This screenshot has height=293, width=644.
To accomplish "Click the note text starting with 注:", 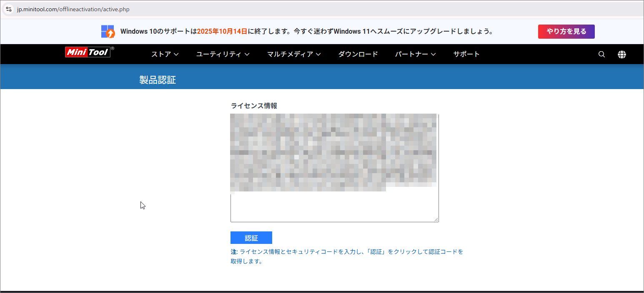I will pyautogui.click(x=347, y=256).
